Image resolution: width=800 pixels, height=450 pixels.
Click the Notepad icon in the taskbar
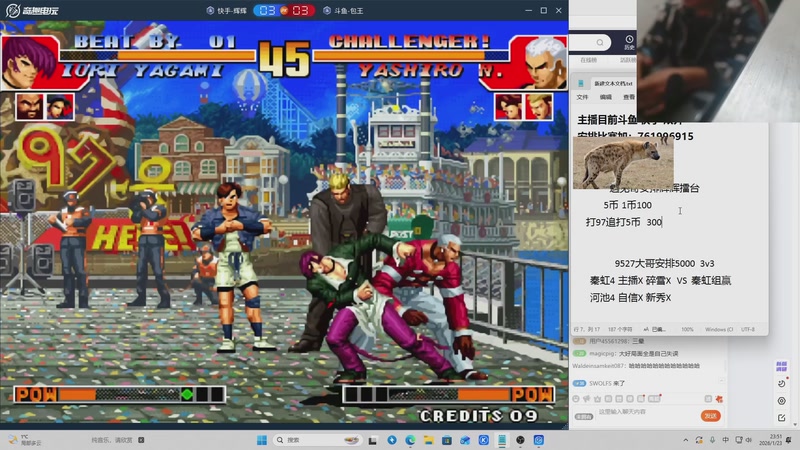pyautogui.click(x=502, y=440)
